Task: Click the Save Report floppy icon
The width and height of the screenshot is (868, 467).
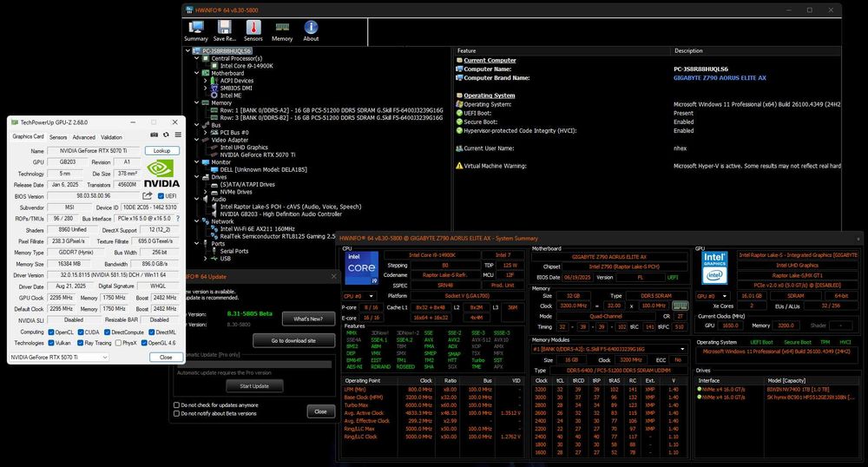Action: click(224, 27)
